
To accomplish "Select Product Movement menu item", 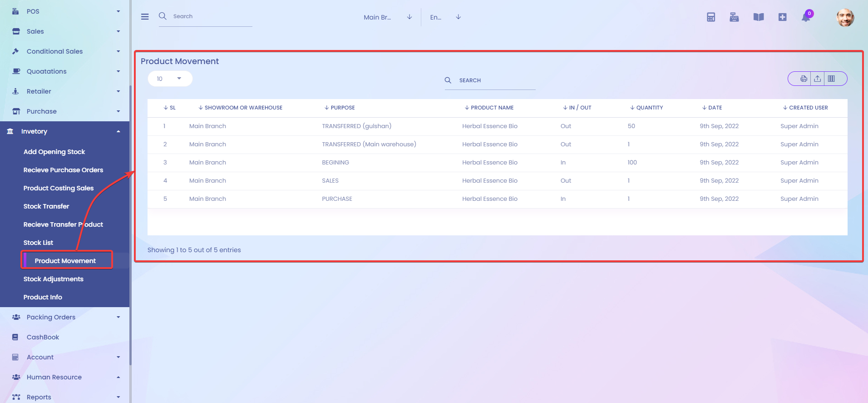I will click(65, 261).
